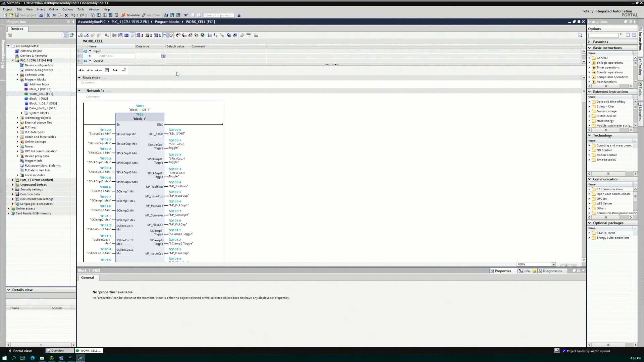Toggle absolute/symbolic operands display button
Screen dimensions: 644x362
(x=138, y=35)
